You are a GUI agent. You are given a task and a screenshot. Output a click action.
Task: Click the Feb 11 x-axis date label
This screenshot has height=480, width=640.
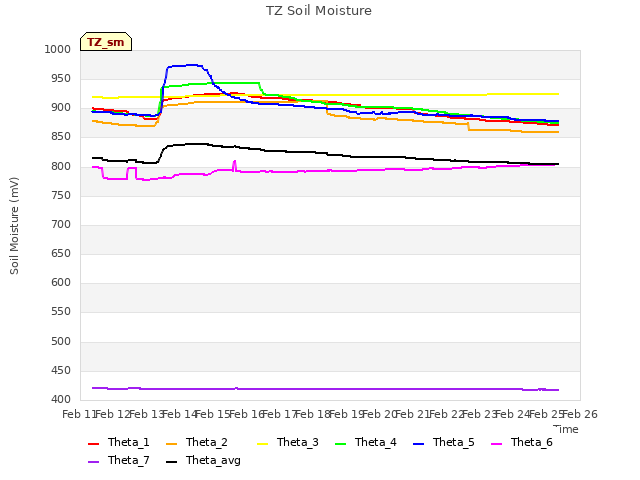(80, 414)
